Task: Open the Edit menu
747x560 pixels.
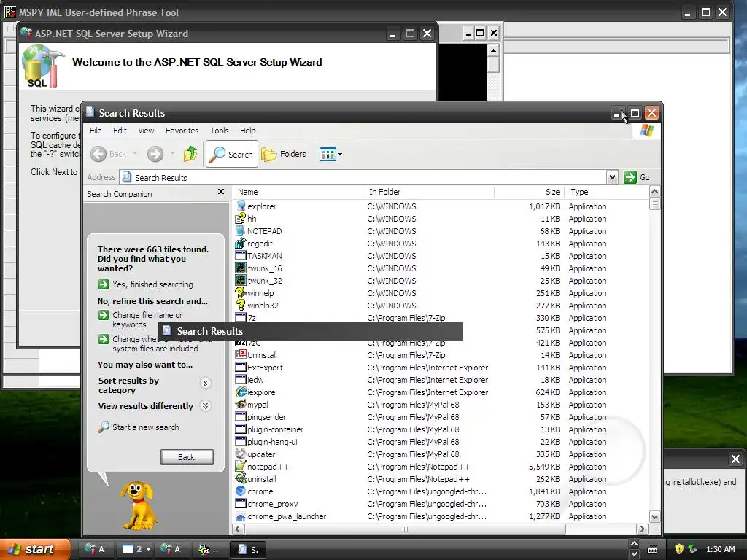Action: click(x=120, y=131)
